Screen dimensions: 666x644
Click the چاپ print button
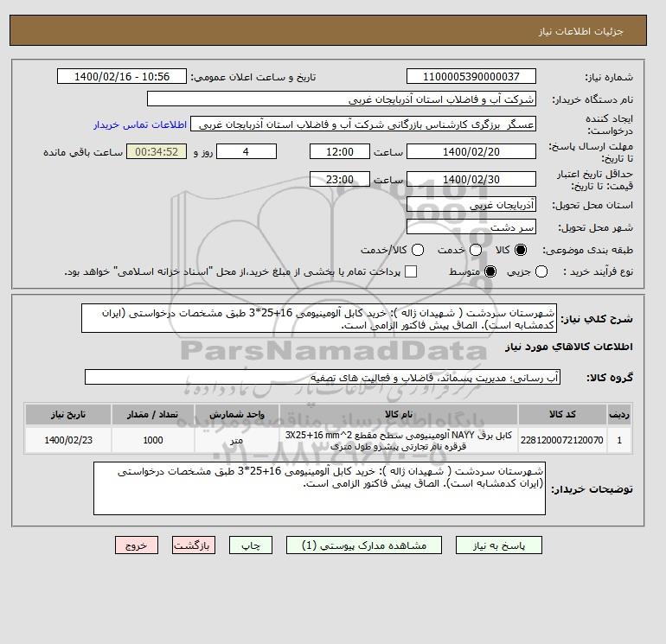coord(251,545)
